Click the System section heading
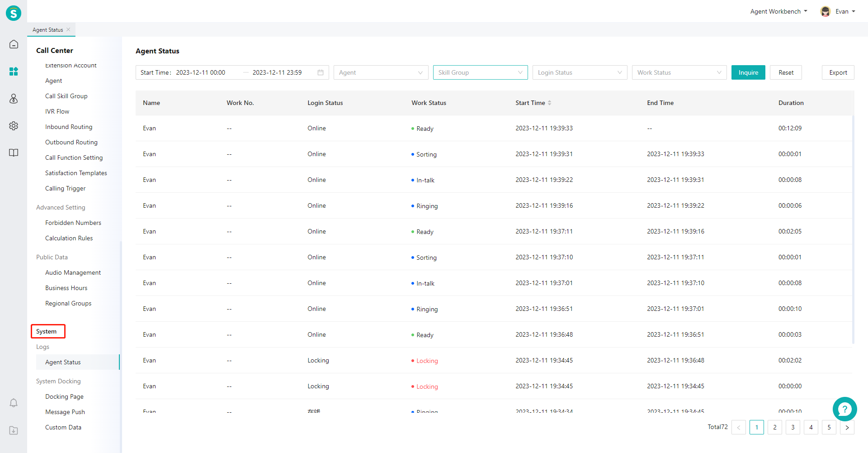Image resolution: width=868 pixels, height=453 pixels. tap(46, 331)
